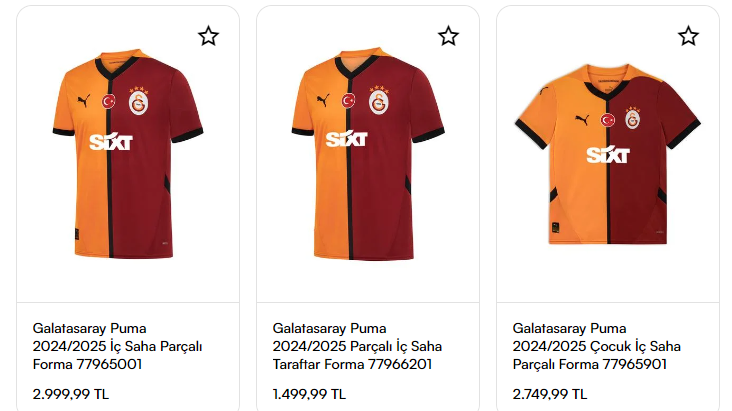Open the 77965001 jersey product image
This screenshot has height=411, width=732.
[x=127, y=154]
